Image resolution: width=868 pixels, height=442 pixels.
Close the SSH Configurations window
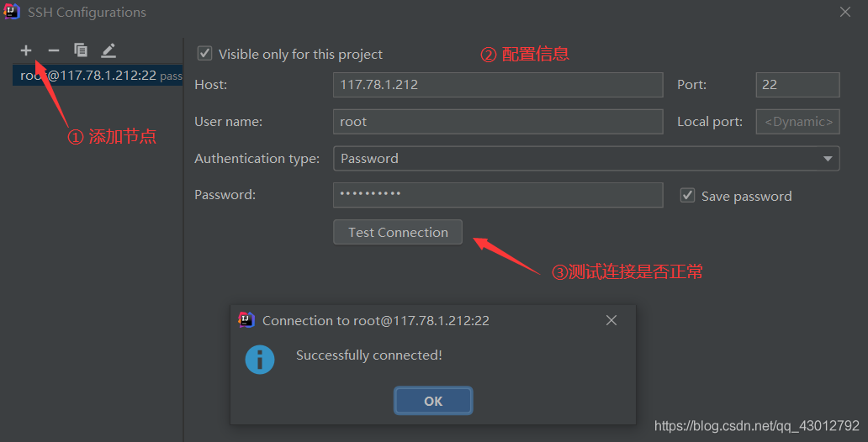845,12
